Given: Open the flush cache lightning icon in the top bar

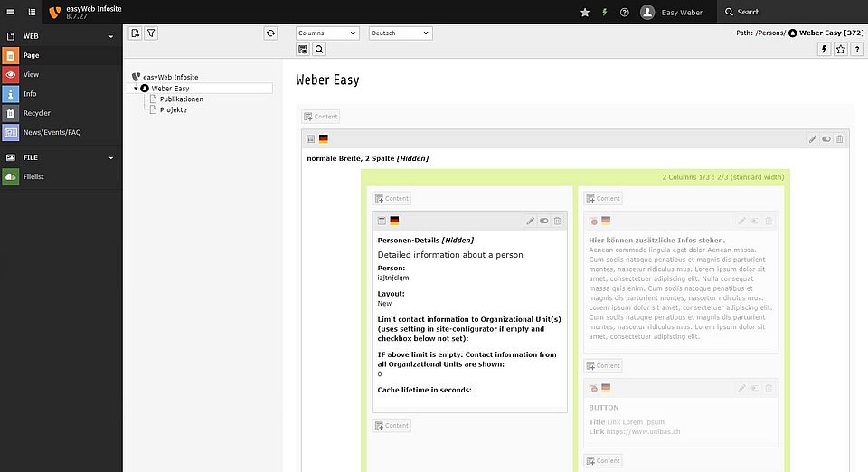Looking at the screenshot, I should tap(605, 12).
